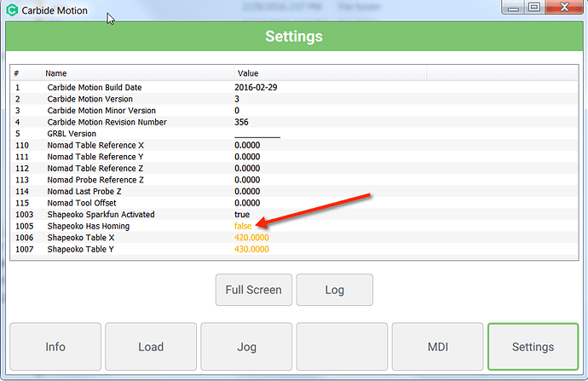Select Shapeoko Has Homing name

pyautogui.click(x=88, y=226)
